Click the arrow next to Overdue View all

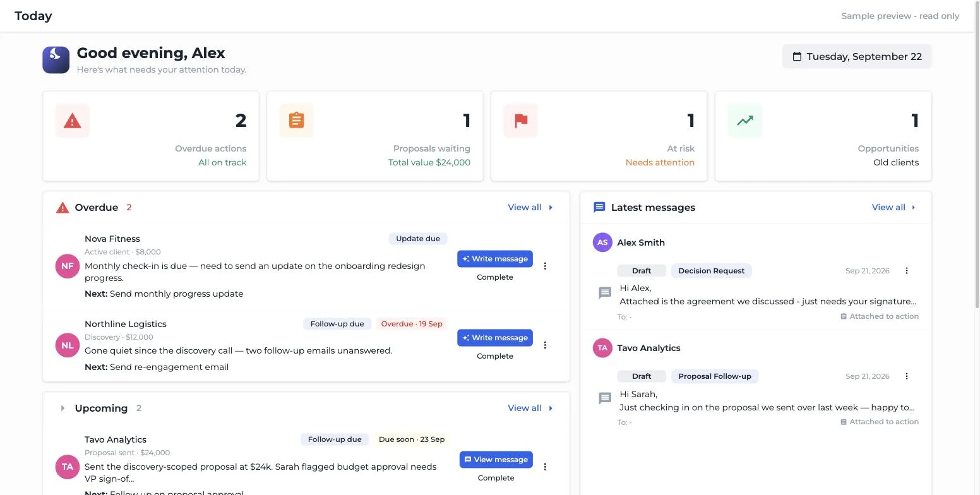point(551,208)
